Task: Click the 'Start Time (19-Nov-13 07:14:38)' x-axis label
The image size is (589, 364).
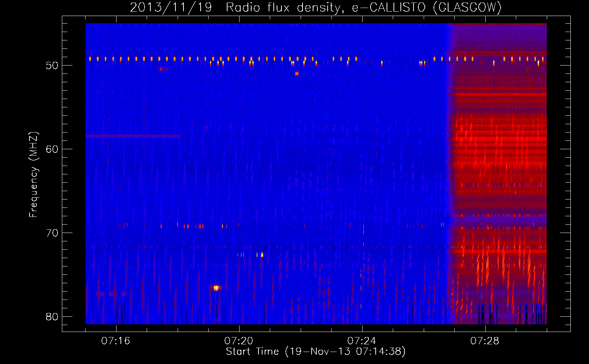Action: [x=316, y=352]
